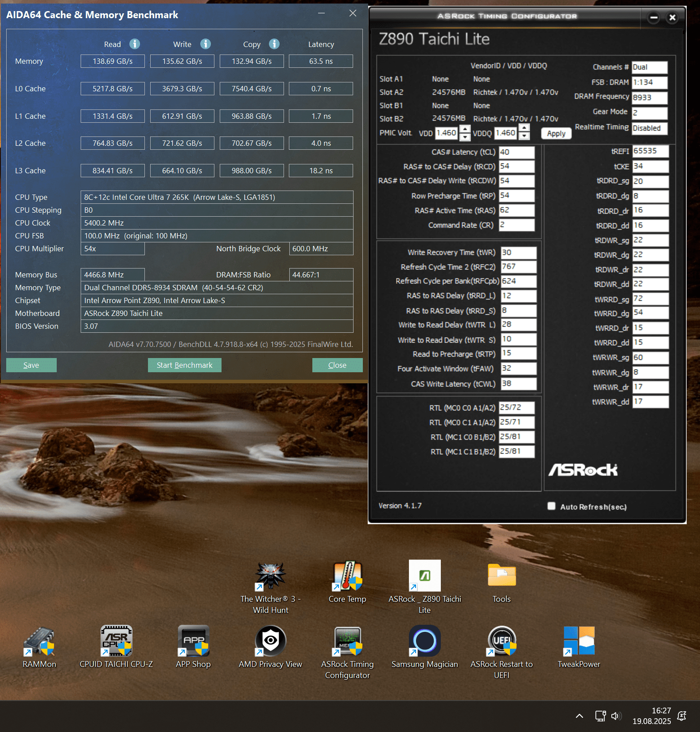The height and width of the screenshot is (732, 700).
Task: Click the Gear Mode value field
Action: [x=649, y=113]
